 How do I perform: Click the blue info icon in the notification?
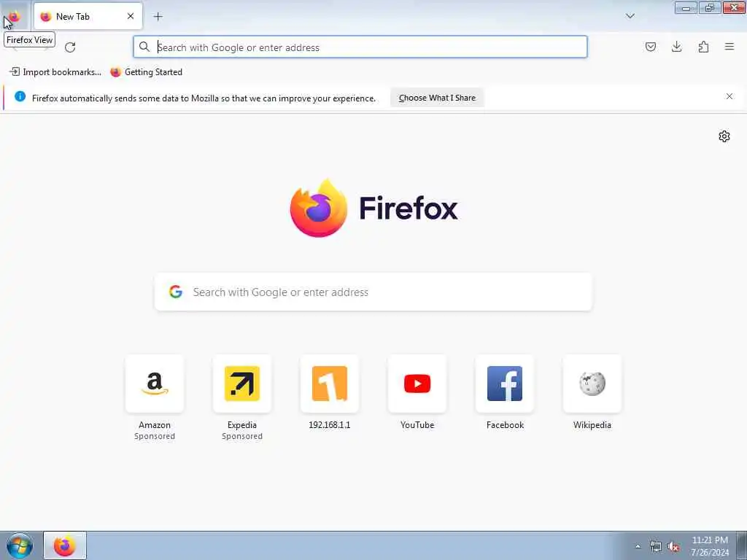tap(20, 97)
